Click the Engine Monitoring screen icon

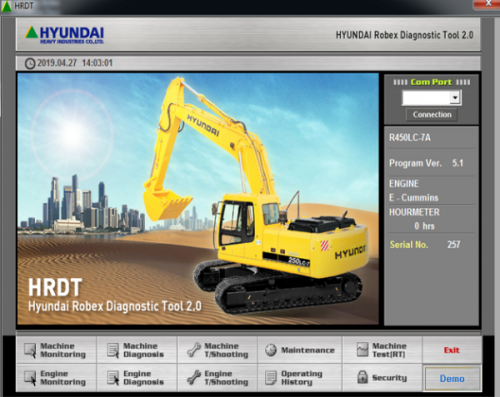point(30,378)
